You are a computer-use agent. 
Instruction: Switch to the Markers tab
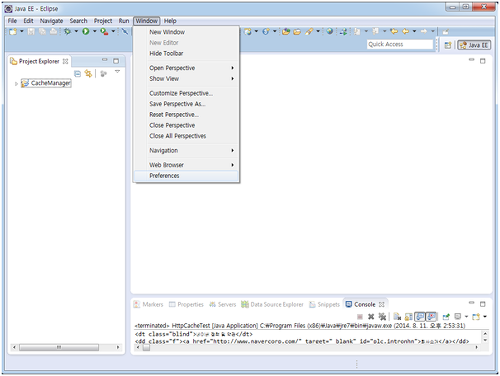coord(149,304)
